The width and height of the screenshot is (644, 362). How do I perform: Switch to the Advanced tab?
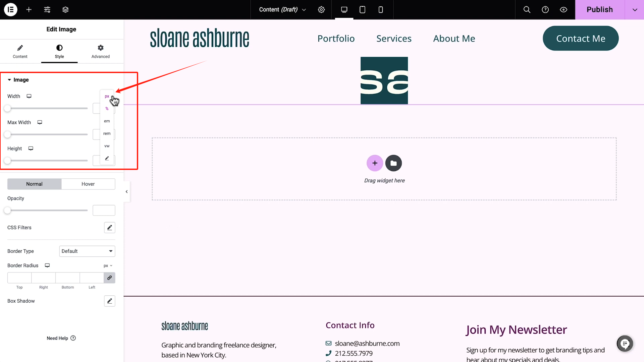click(x=100, y=51)
